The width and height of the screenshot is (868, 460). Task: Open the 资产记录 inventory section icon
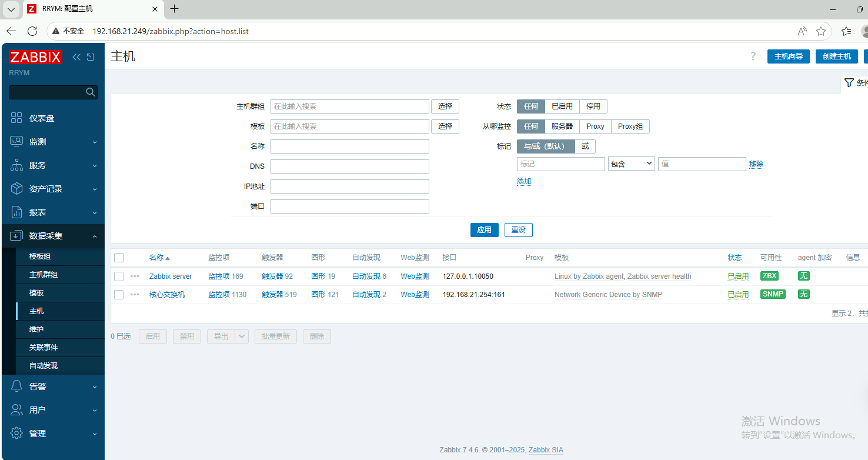16,188
